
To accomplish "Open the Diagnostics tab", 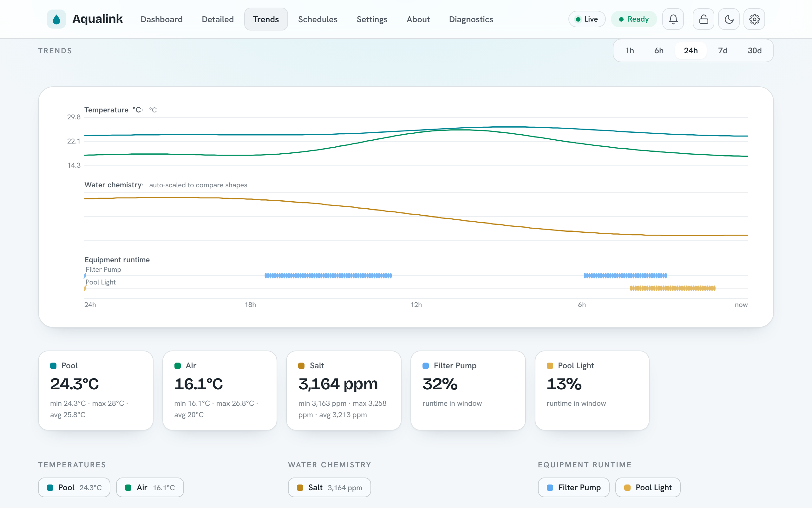I will pos(471,19).
